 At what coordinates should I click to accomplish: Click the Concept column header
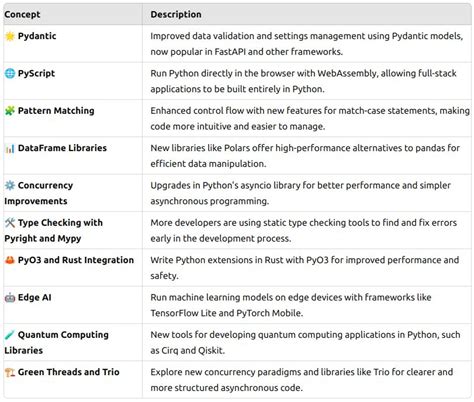(x=22, y=15)
